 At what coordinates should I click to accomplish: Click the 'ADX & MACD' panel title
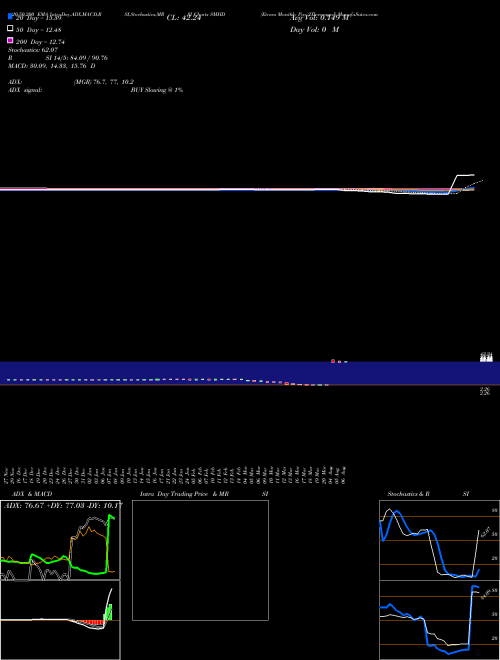point(32,494)
